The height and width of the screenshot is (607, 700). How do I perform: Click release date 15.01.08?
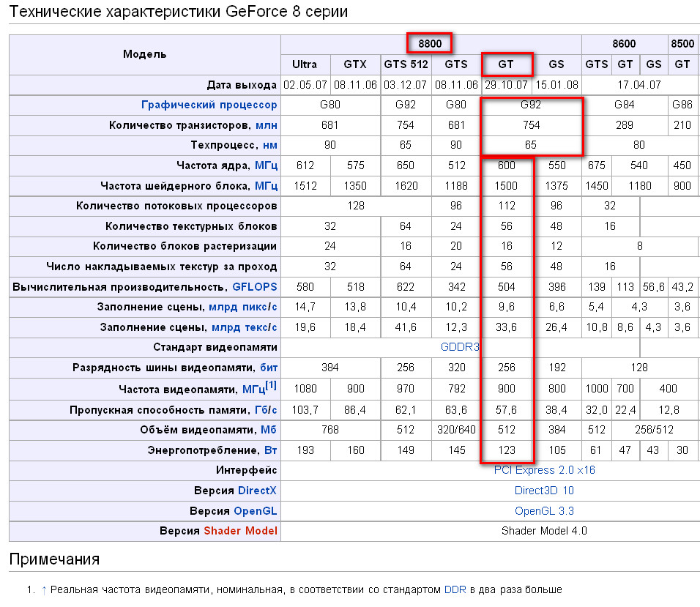556,85
